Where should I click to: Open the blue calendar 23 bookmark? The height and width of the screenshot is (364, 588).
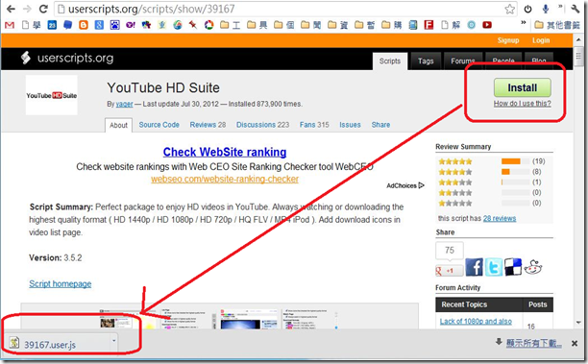[52, 25]
